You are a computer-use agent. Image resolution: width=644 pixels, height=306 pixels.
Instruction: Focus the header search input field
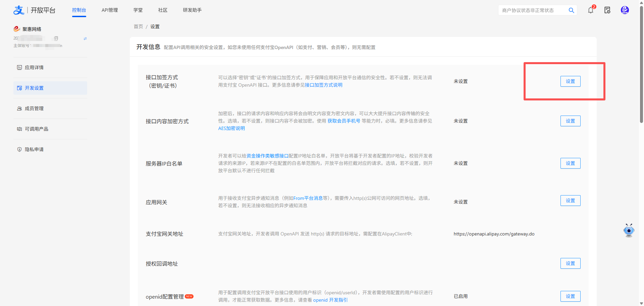[532, 10]
